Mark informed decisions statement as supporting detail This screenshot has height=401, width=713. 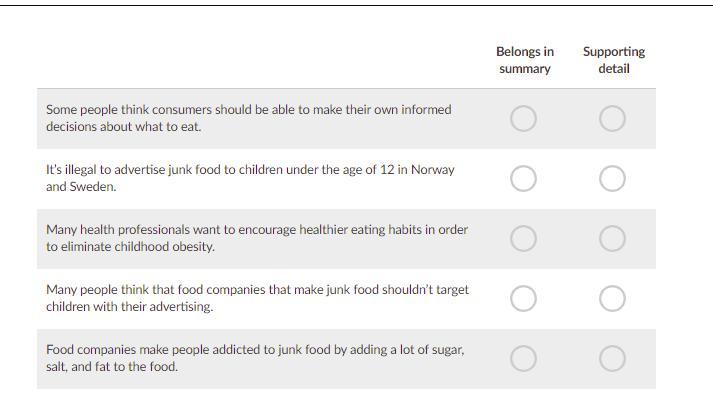pyautogui.click(x=612, y=119)
